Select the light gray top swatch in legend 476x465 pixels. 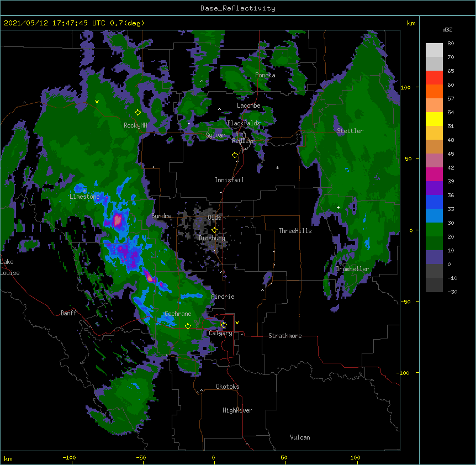coord(434,50)
